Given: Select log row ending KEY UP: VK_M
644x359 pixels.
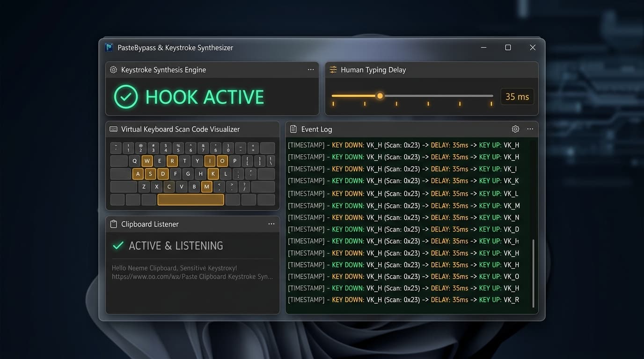Looking at the screenshot, I should 404,206.
